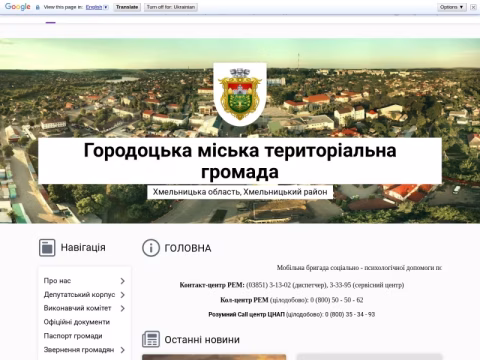Click the Навігація panel icon
Viewport: 480px width, 360px height.
(47, 248)
